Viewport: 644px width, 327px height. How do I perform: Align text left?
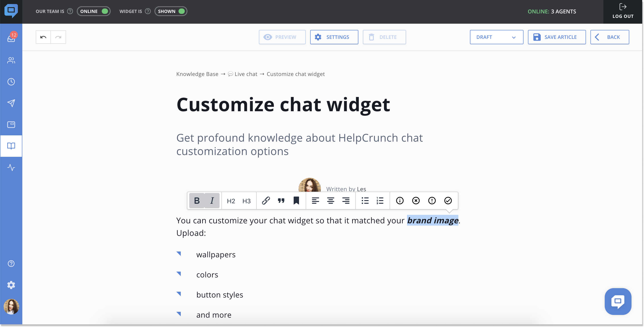pos(316,201)
